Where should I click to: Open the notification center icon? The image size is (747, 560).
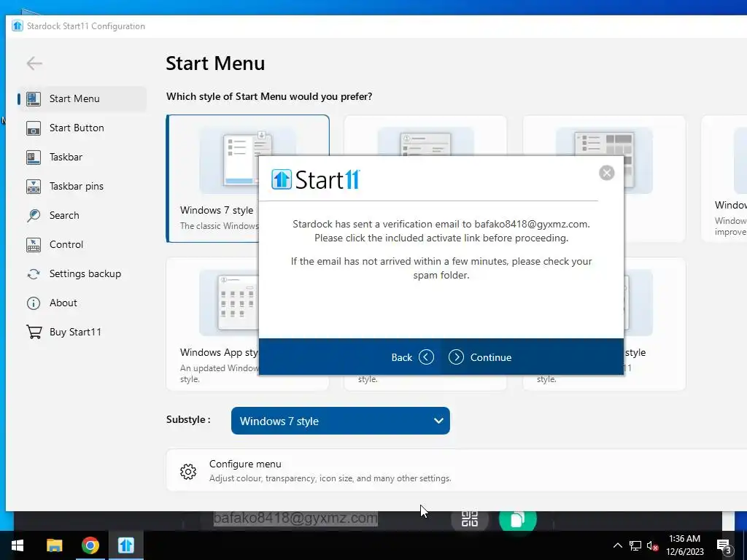(x=724, y=546)
